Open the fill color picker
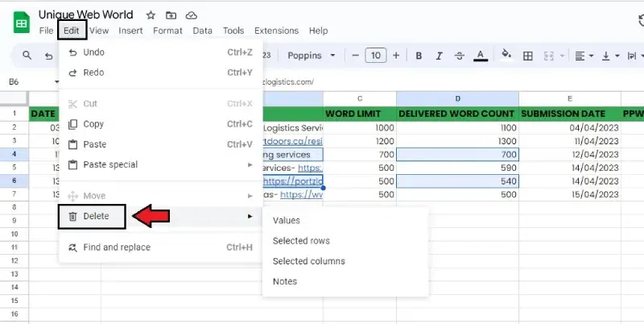Viewport: 644px width, 324px height. click(x=506, y=55)
